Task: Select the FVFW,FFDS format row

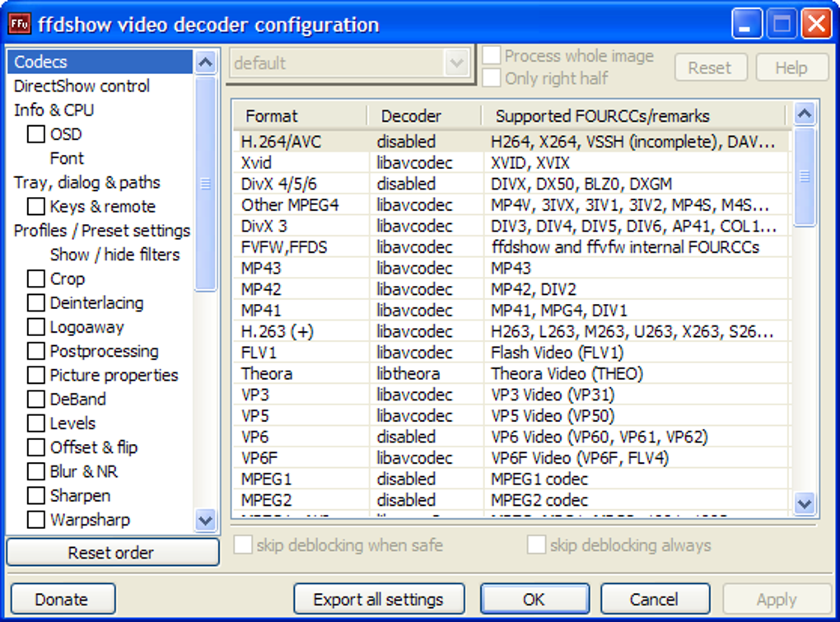Action: (x=511, y=247)
